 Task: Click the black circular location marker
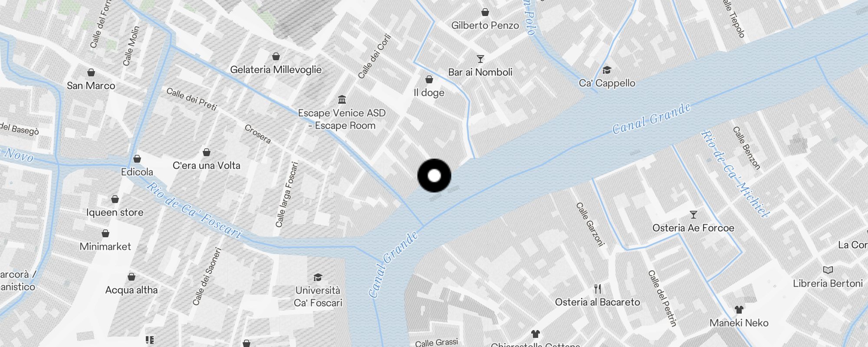pyautogui.click(x=434, y=176)
